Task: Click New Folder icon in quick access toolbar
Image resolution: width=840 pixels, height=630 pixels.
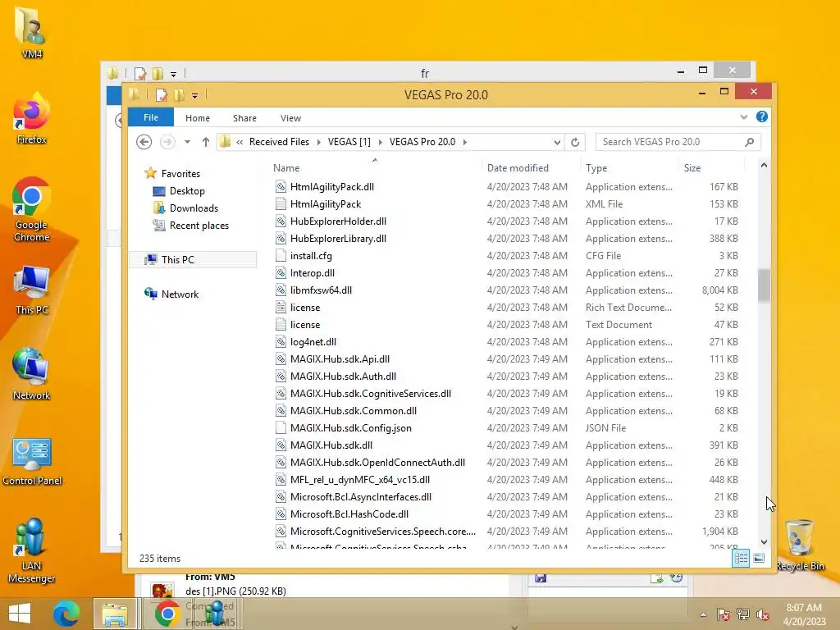Action: [179, 95]
